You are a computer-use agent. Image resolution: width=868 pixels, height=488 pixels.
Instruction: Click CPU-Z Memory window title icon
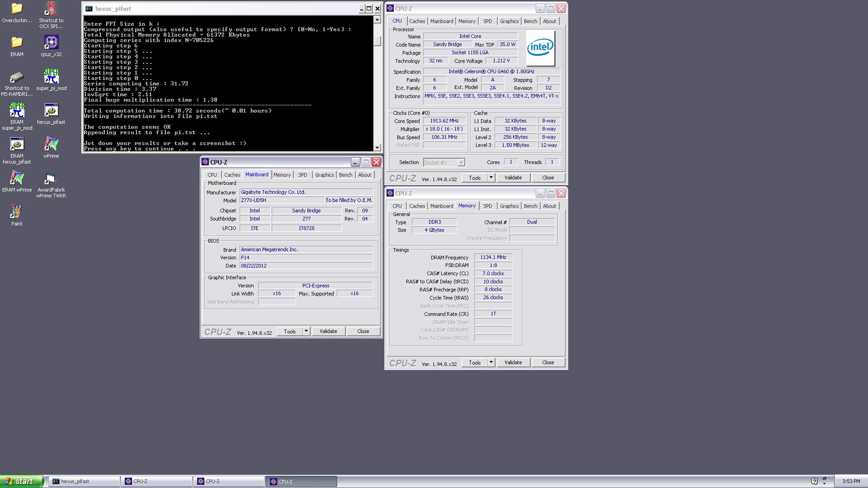390,193
